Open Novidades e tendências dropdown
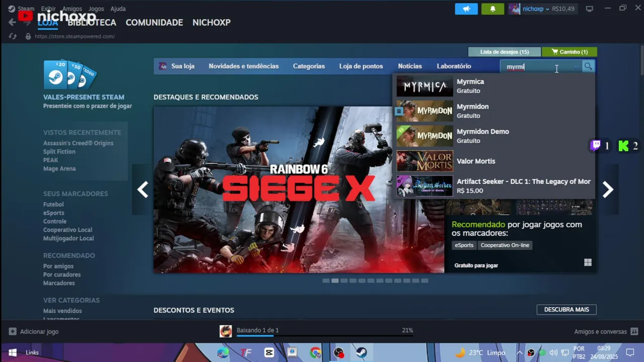644x362 pixels. (x=244, y=66)
